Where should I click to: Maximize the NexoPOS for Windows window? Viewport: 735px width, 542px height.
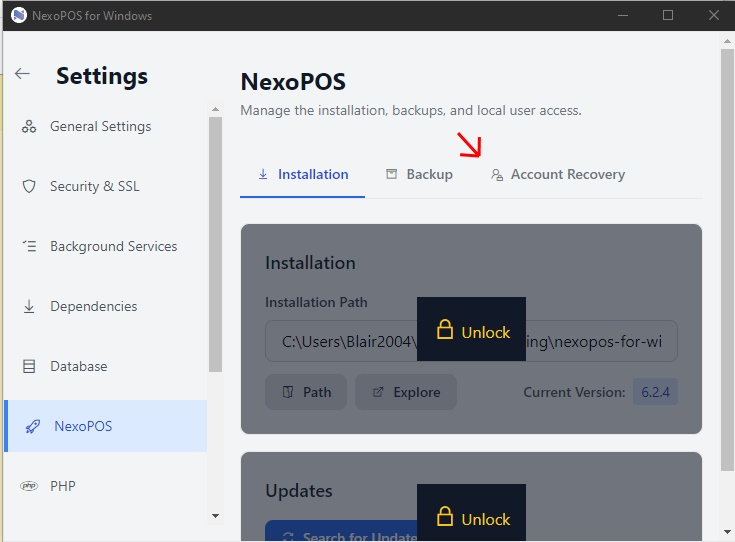(668, 15)
